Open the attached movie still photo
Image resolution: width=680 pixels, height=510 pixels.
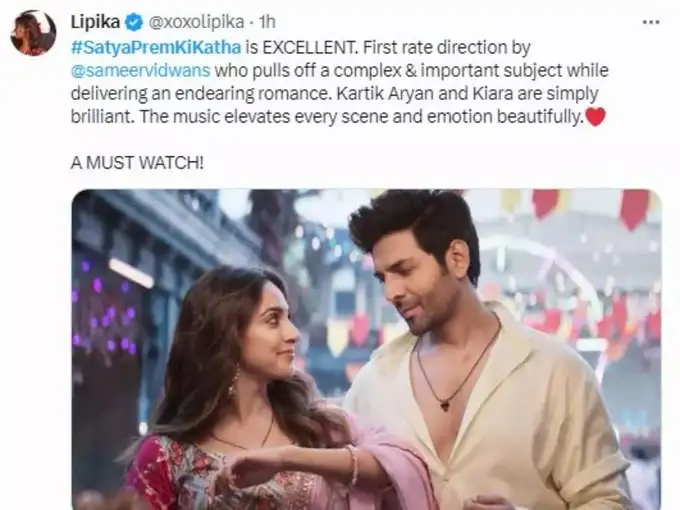(366, 350)
